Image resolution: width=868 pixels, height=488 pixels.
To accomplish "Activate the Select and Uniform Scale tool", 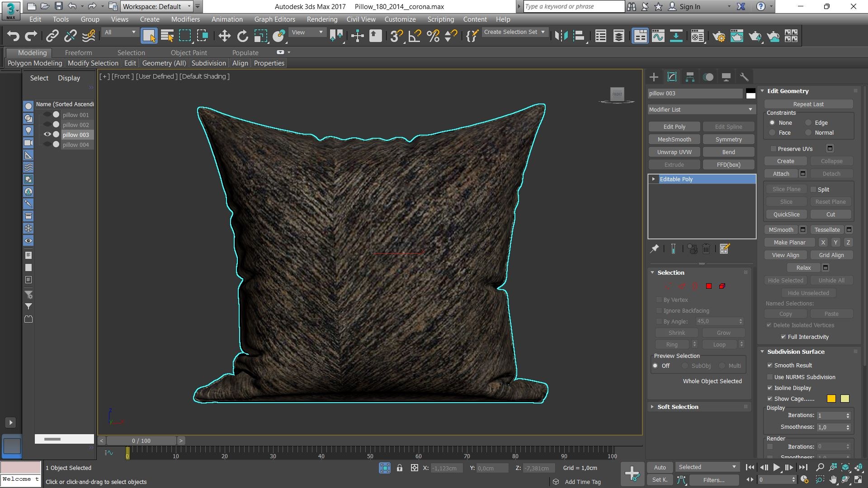I will pyautogui.click(x=261, y=36).
